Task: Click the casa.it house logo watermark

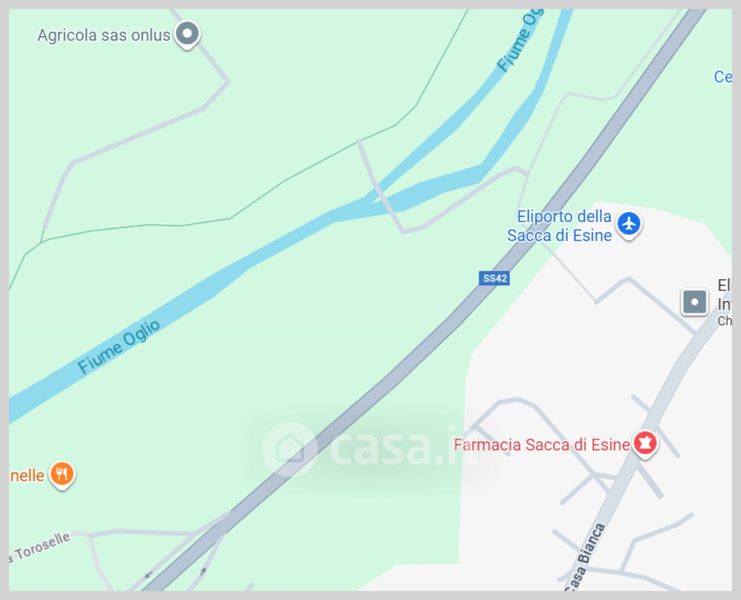Action: tap(289, 449)
